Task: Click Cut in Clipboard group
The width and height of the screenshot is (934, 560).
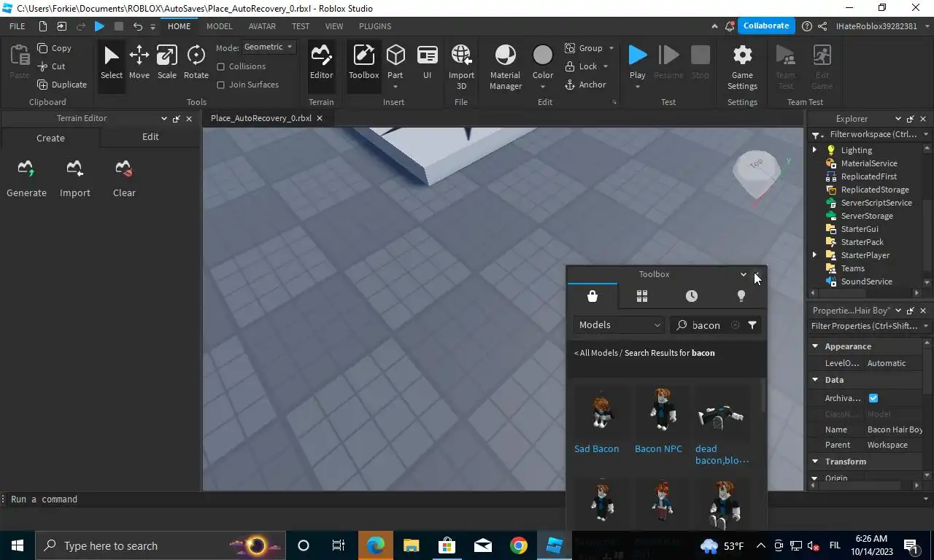Action: pyautogui.click(x=52, y=66)
